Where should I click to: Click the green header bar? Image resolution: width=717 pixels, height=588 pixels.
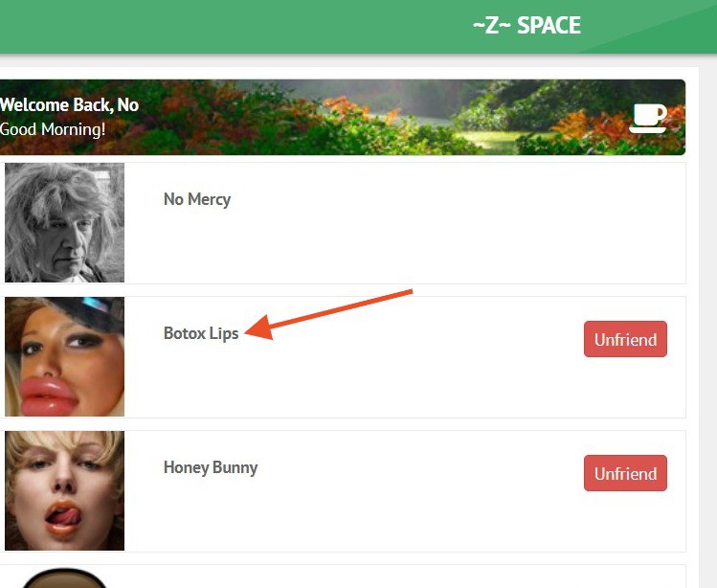[x=239, y=26]
